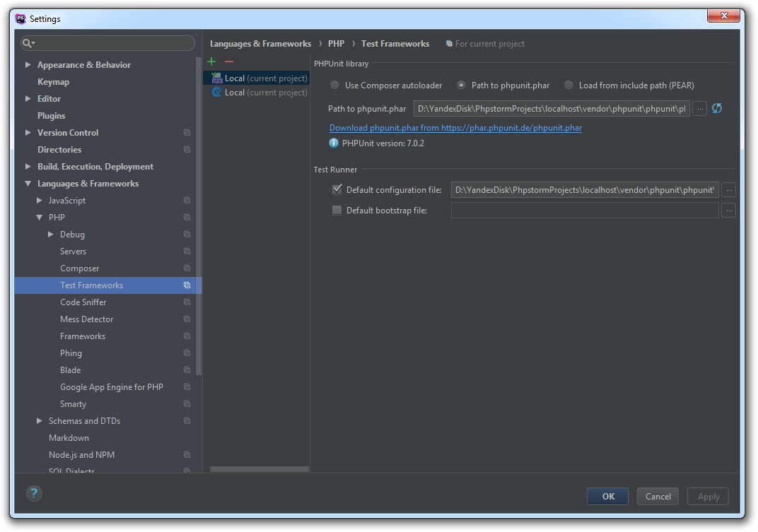
Task: Open the help question mark icon
Action: point(34,493)
